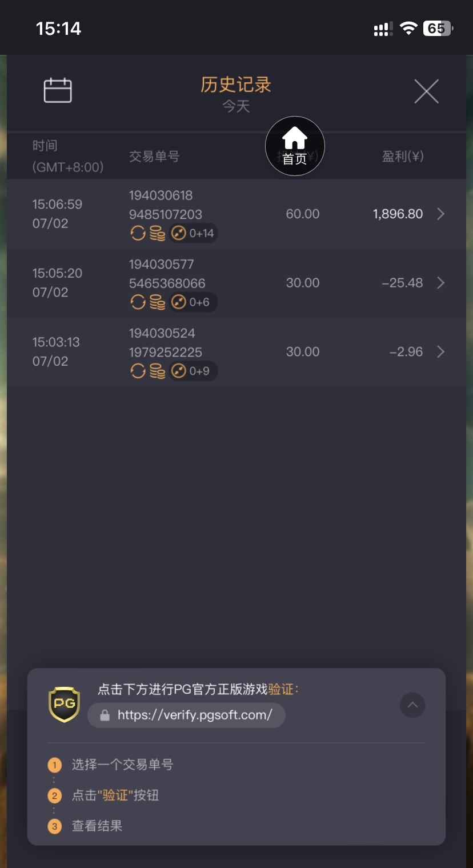
Task: Tap the battery indicator in status bar
Action: [438, 29]
